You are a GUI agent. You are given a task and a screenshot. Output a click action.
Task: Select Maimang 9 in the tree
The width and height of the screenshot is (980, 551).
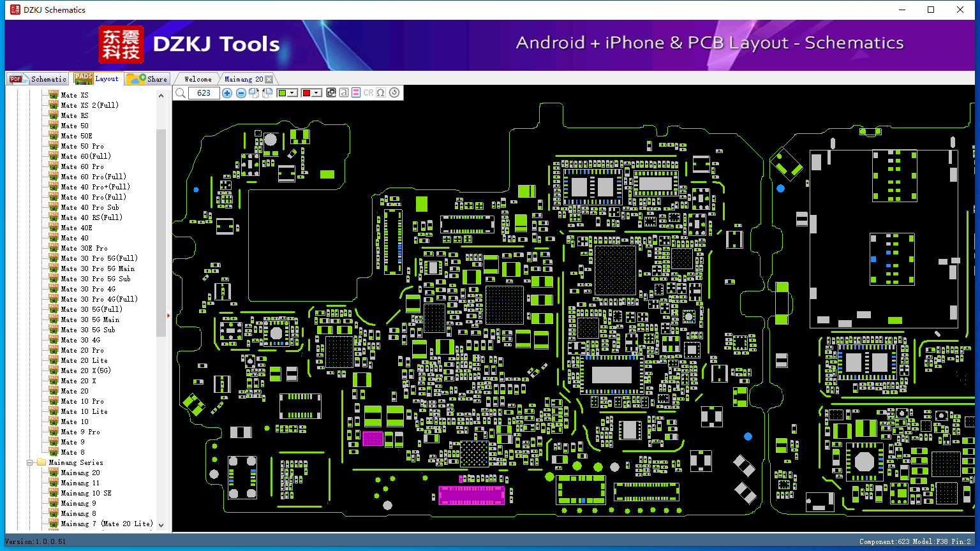(x=78, y=503)
